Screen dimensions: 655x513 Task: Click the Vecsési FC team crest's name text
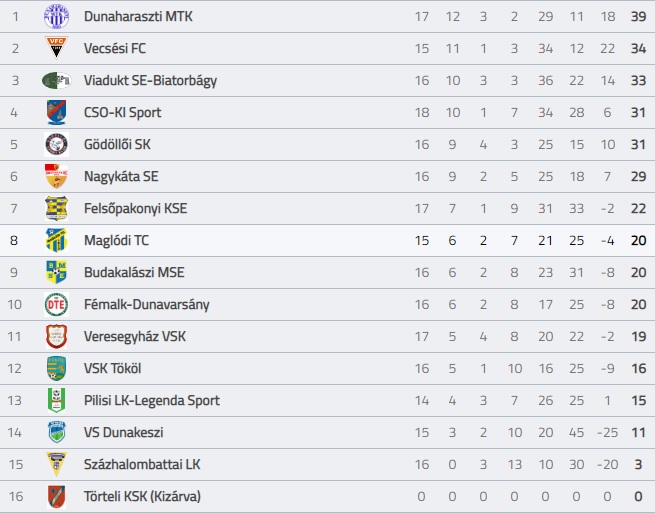114,48
